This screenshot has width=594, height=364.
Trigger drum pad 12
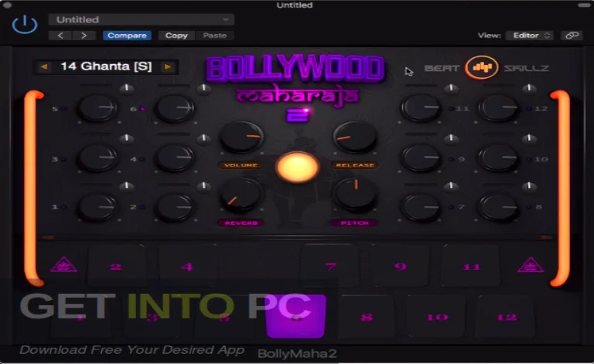(x=507, y=317)
